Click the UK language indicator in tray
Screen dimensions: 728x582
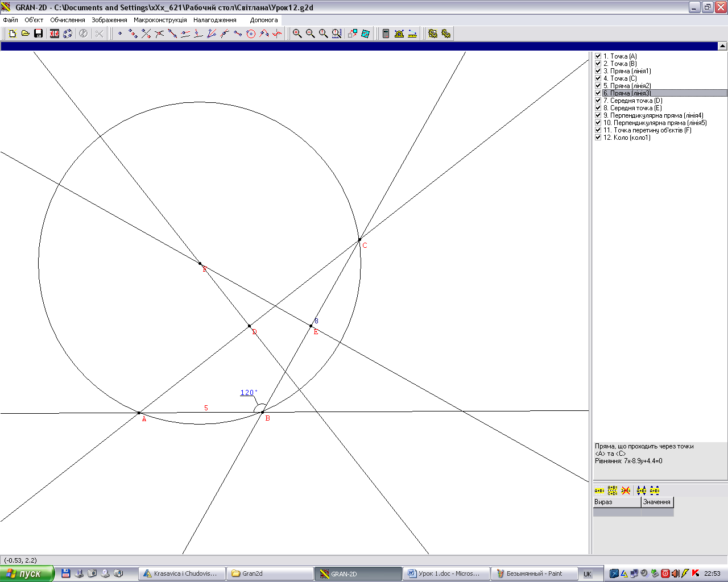[588, 574]
